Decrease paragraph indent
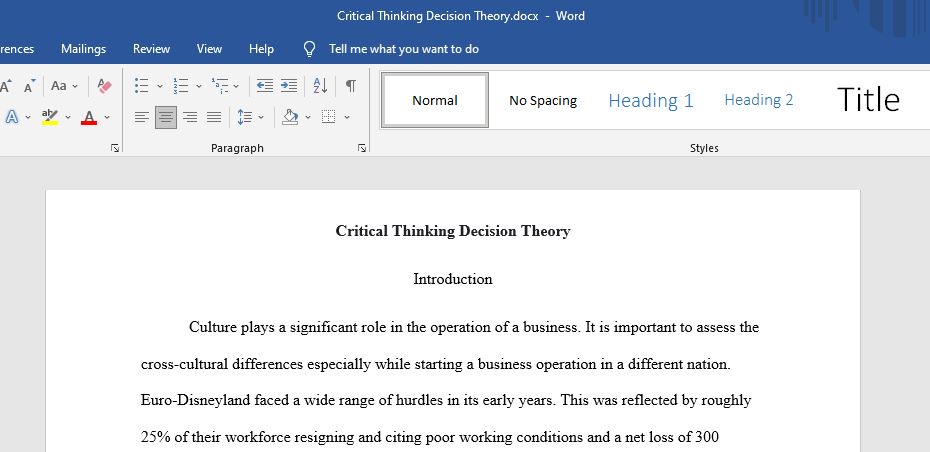The width and height of the screenshot is (930, 452). coord(265,86)
